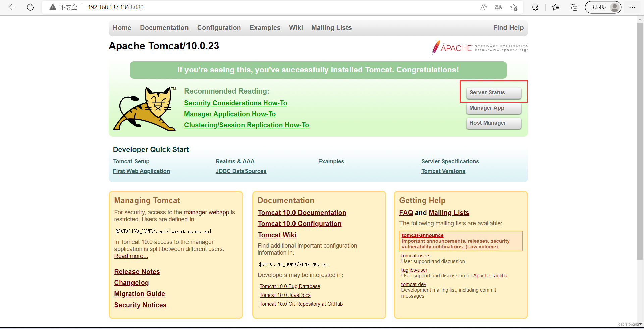Open the Release Notes link
Viewport: 644px width, 329px height.
pyautogui.click(x=137, y=272)
